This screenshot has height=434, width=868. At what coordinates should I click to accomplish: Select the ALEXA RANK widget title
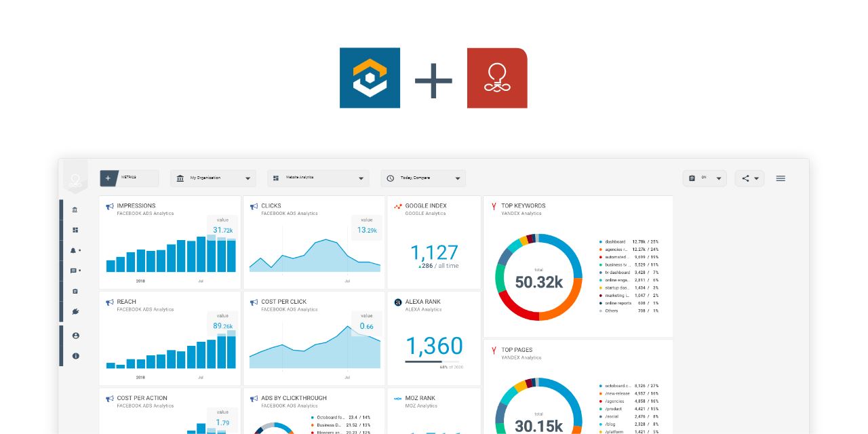click(x=423, y=302)
